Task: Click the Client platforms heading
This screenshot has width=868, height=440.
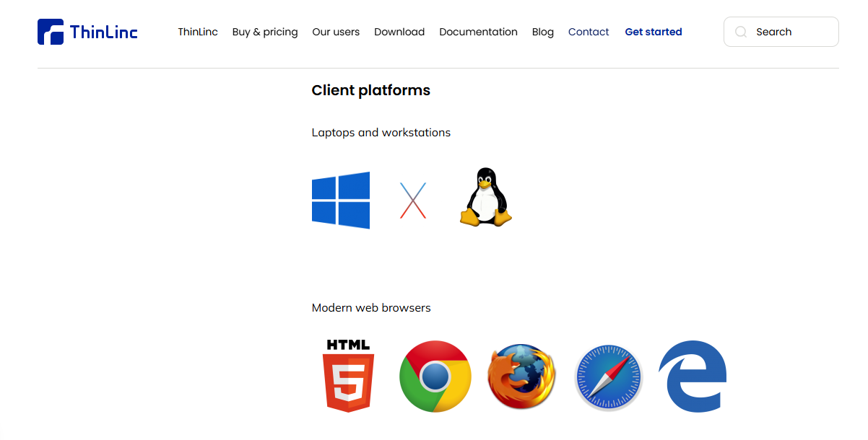Action: coord(370,90)
